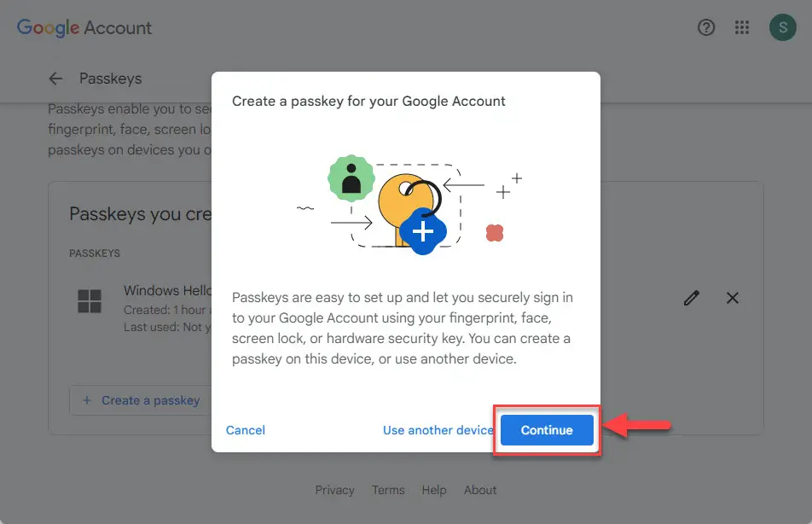Viewport: 812px width, 524px height.
Task: Cancel the passkey creation dialog
Action: coord(246,430)
